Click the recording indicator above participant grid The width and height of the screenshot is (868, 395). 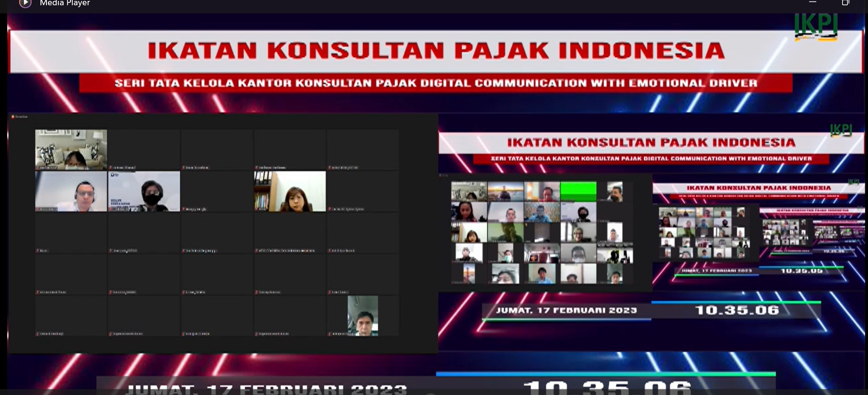[x=20, y=117]
